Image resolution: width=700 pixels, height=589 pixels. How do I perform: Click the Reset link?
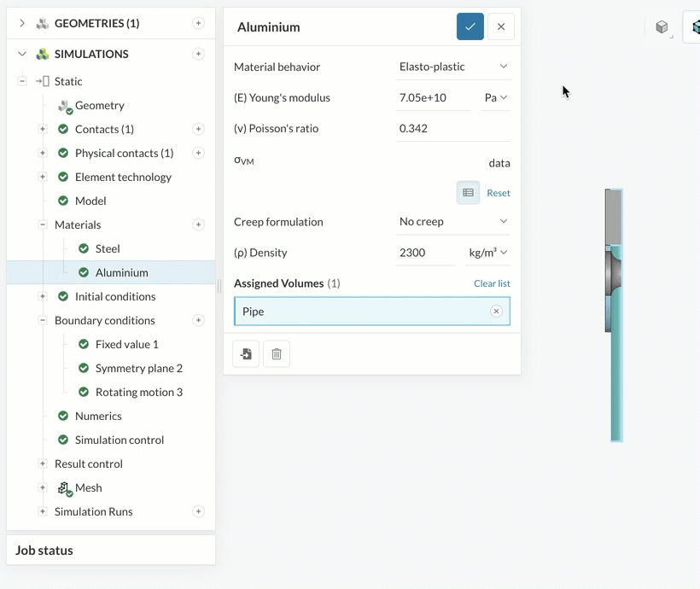[x=499, y=193]
